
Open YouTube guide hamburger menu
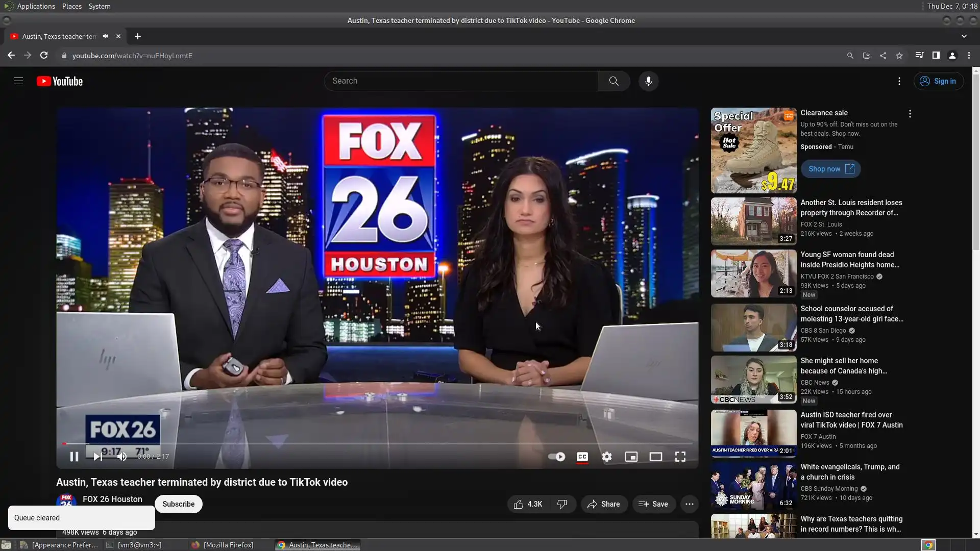coord(18,81)
